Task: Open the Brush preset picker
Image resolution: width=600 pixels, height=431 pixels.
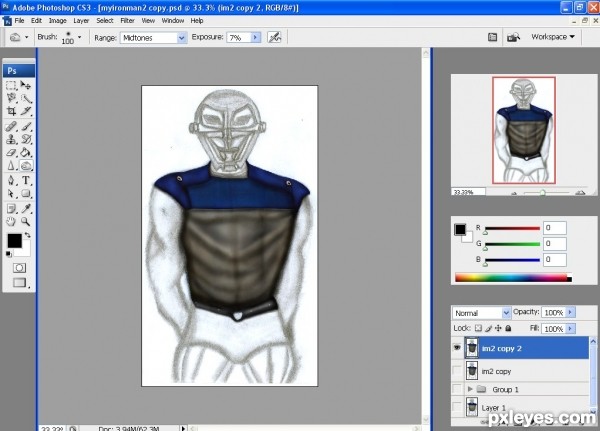Action: [x=79, y=37]
